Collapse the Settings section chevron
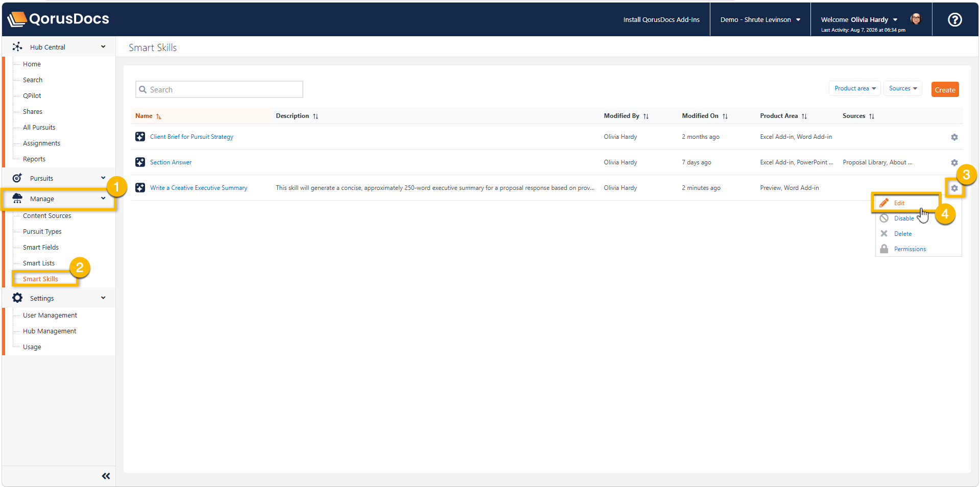980x487 pixels. pyautogui.click(x=103, y=298)
